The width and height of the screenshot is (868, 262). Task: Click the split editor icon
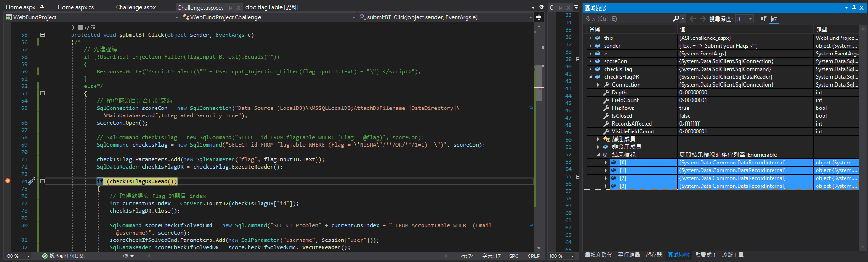click(539, 17)
